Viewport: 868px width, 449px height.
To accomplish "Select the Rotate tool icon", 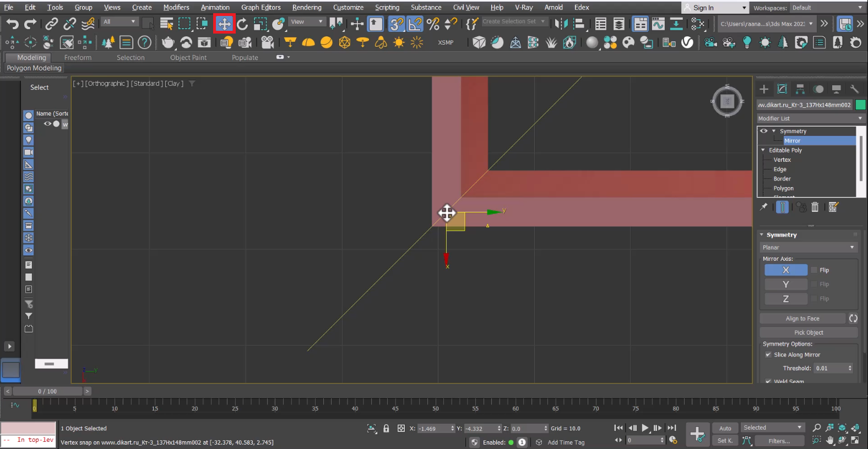I will [242, 24].
